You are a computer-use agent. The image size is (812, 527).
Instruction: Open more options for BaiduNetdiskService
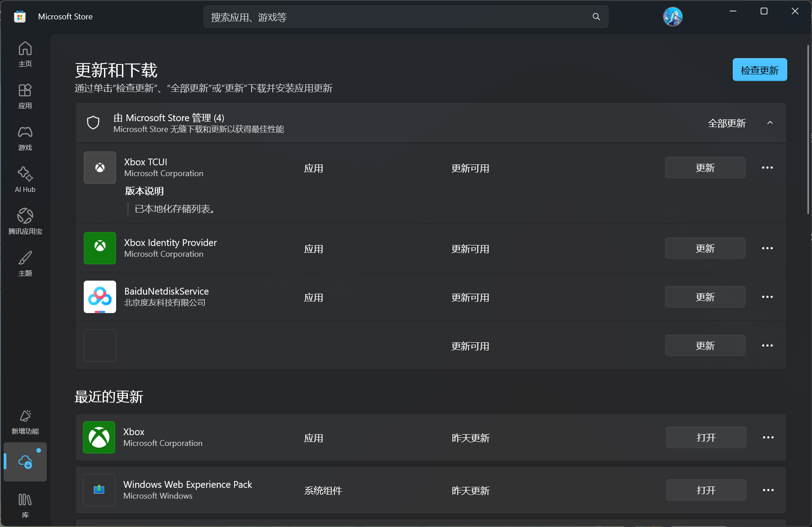(x=767, y=297)
